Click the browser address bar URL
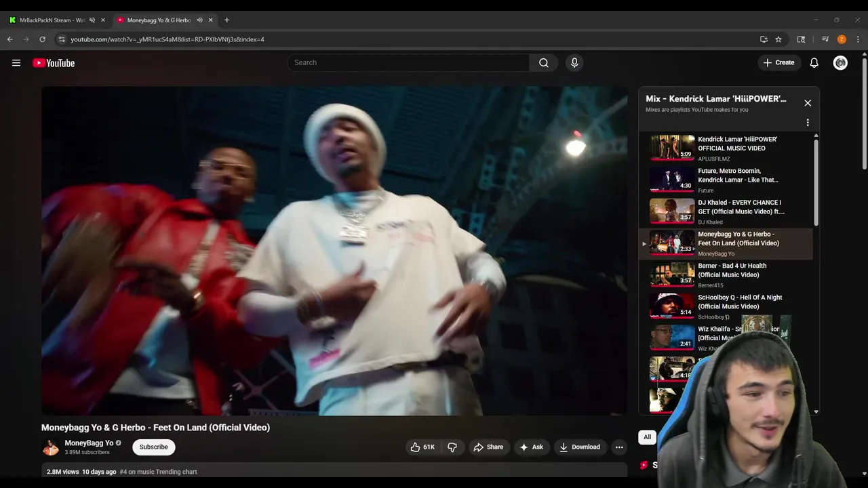868x488 pixels. [x=167, y=39]
